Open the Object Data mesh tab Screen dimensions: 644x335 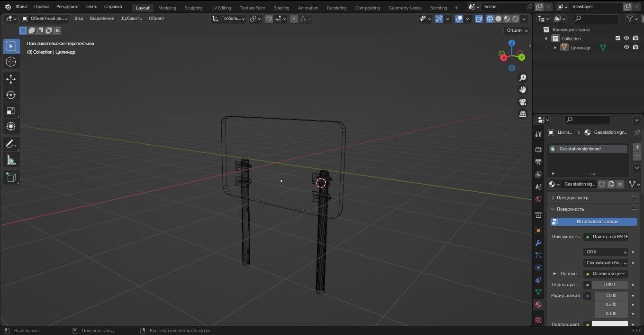[x=538, y=292]
